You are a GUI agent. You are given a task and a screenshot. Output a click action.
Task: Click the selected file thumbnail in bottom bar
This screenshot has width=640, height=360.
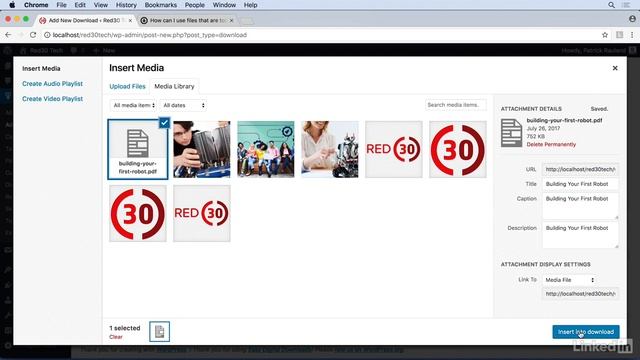(x=160, y=331)
